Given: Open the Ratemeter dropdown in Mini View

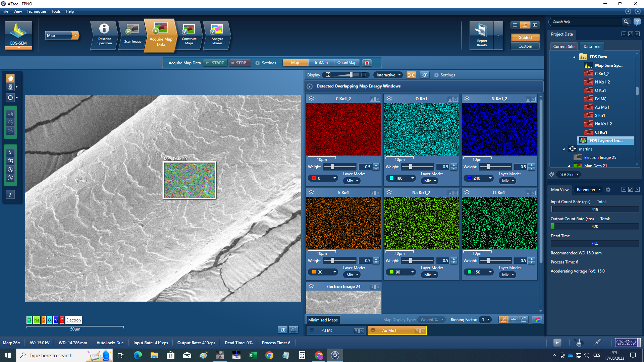Looking at the screenshot, I should tap(588, 190).
